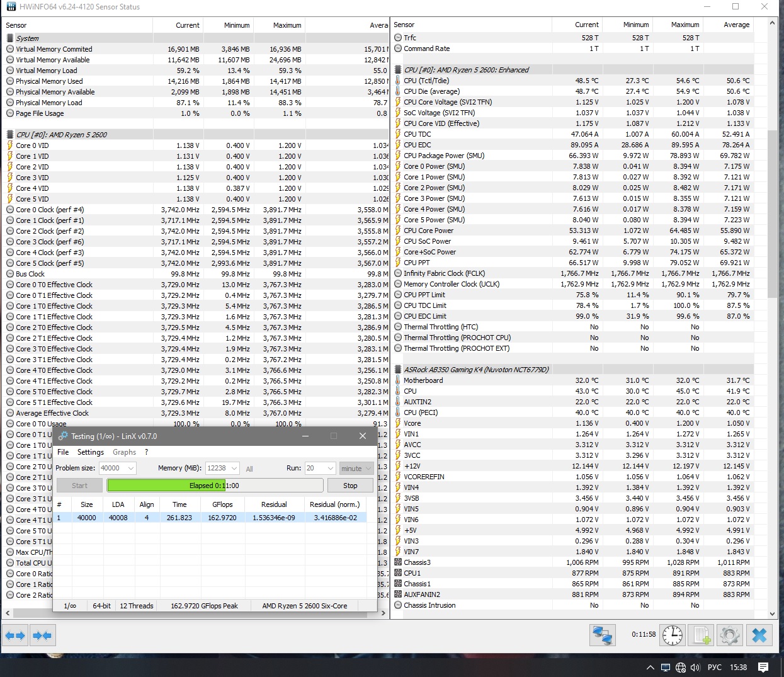Click the Chassis Intrusion status icon
The image size is (784, 677).
coord(398,605)
